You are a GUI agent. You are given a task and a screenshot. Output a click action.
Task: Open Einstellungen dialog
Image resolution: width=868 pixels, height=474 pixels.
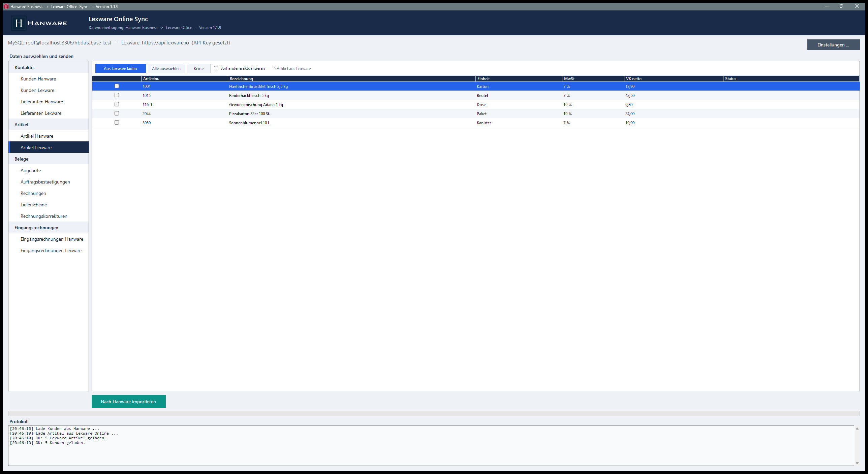(833, 45)
